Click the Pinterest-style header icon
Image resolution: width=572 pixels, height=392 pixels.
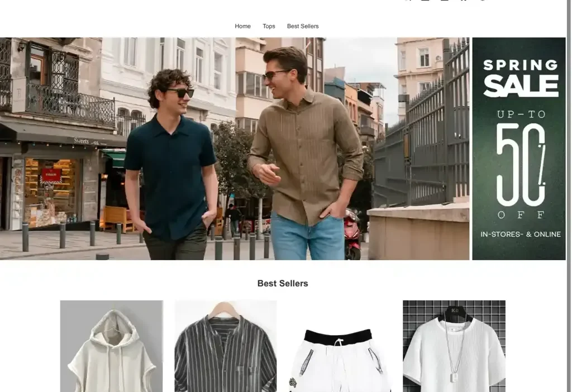tap(463, 2)
